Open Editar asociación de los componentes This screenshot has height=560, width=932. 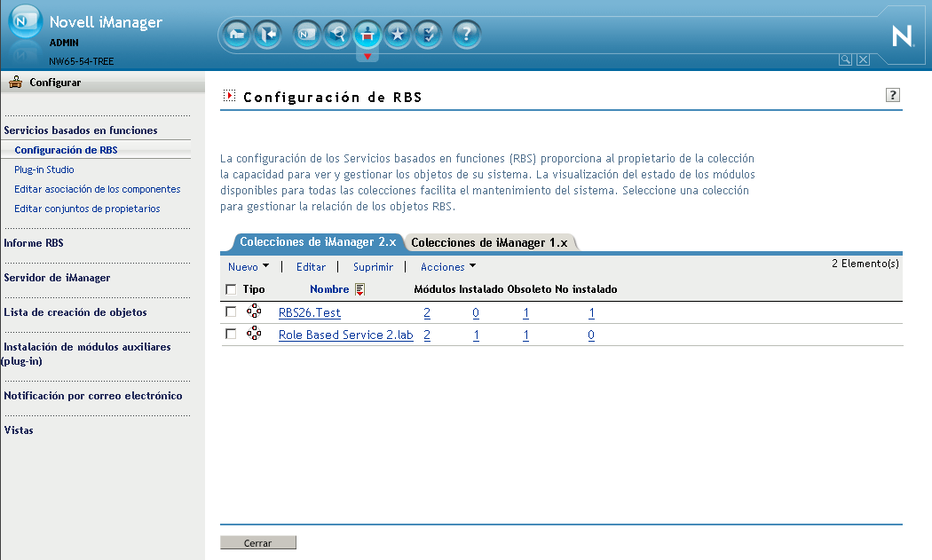tap(98, 189)
